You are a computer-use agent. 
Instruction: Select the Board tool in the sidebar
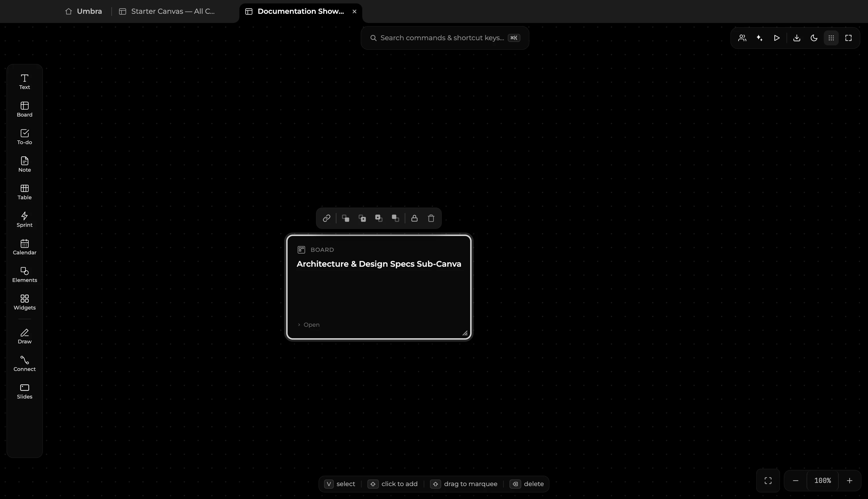(24, 109)
